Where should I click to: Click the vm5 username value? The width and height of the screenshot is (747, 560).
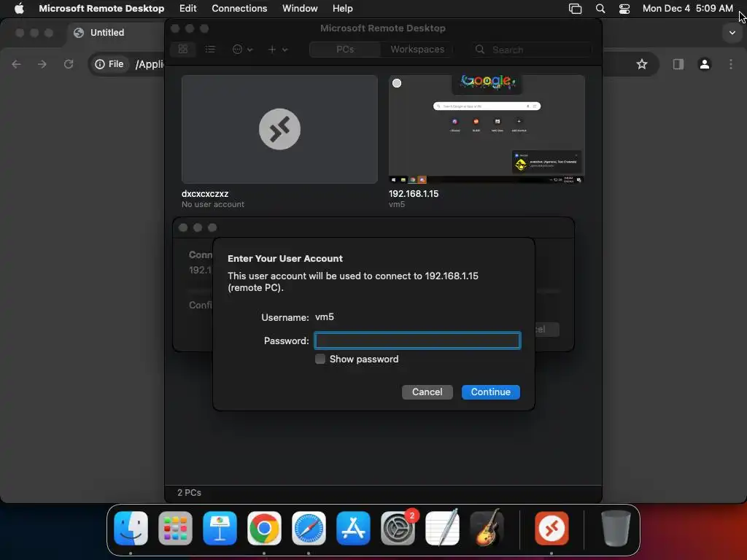(x=325, y=317)
